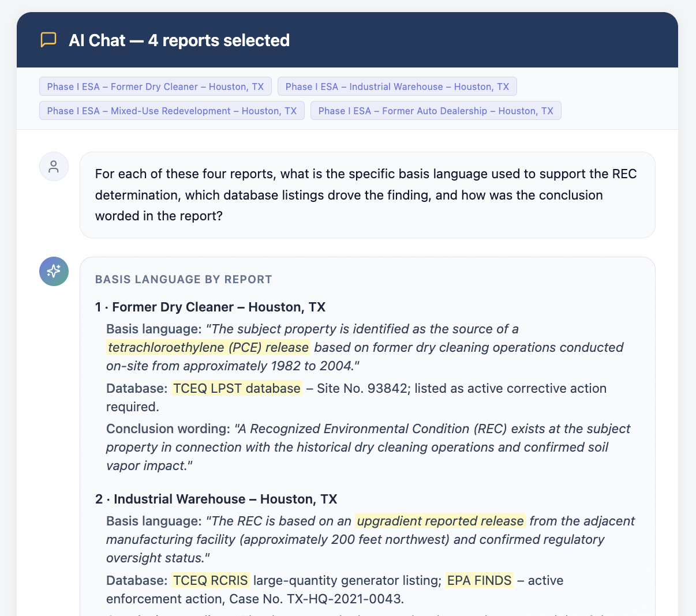Click the AI Chat — 4 reports selected title
Viewport: 696px width, 616px height.
point(179,40)
